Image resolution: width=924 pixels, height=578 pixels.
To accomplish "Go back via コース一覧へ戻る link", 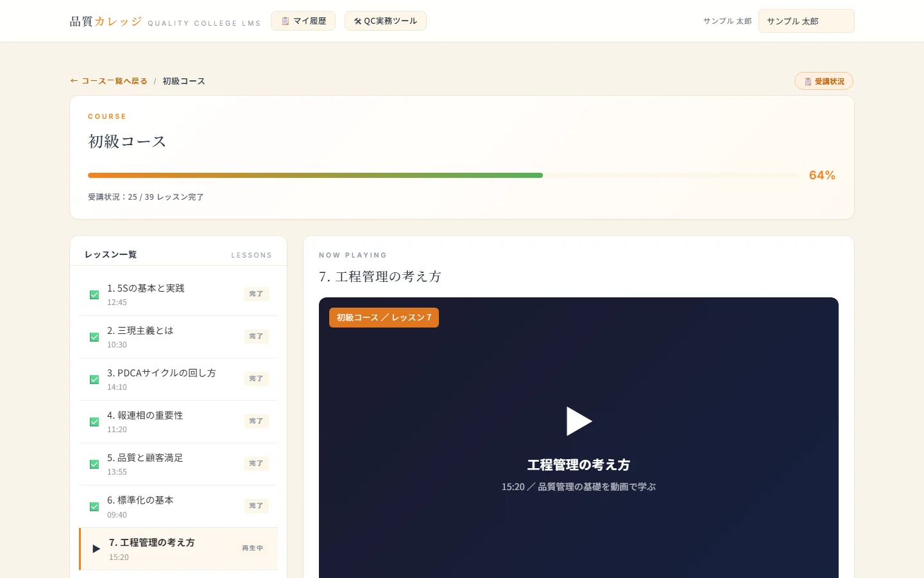I will (109, 81).
